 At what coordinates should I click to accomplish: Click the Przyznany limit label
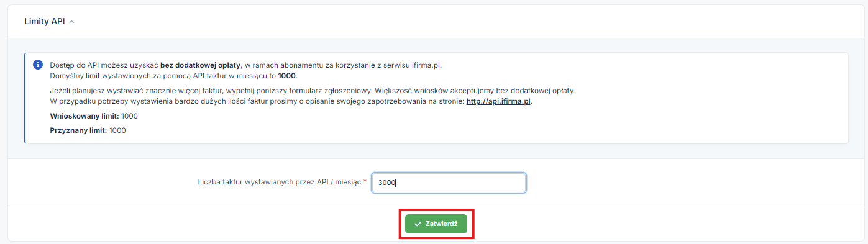point(78,130)
